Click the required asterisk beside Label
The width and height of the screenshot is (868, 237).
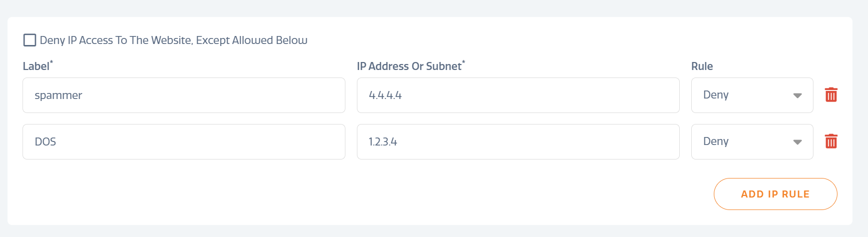[x=52, y=62]
